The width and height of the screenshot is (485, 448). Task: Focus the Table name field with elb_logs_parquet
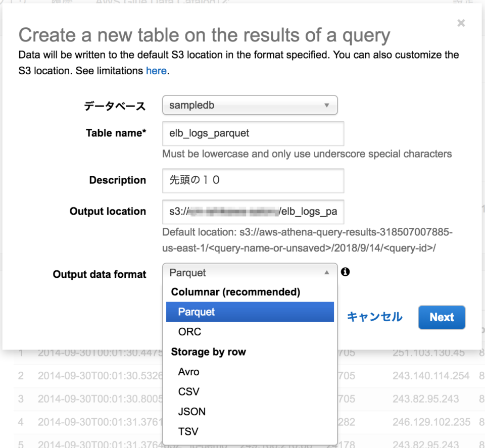point(253,133)
